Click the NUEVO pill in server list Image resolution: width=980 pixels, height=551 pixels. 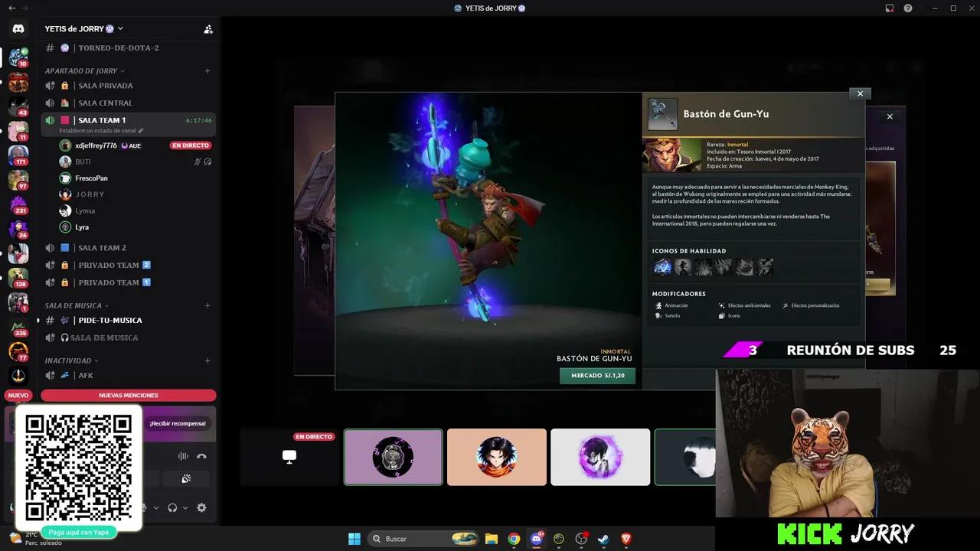pyautogui.click(x=18, y=396)
